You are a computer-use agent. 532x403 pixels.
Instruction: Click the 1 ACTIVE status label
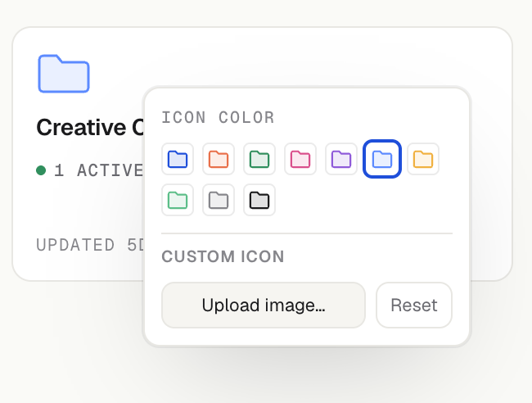[98, 170]
